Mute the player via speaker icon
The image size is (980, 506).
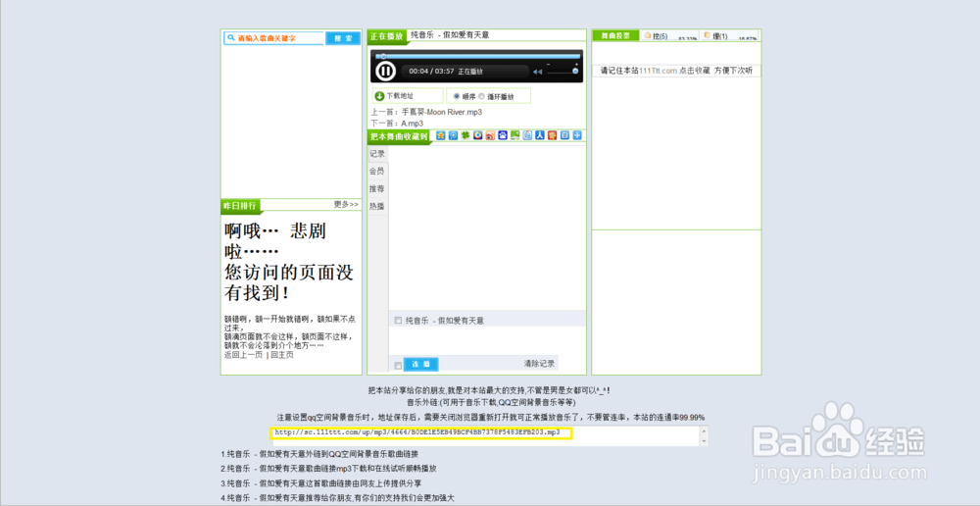(537, 72)
